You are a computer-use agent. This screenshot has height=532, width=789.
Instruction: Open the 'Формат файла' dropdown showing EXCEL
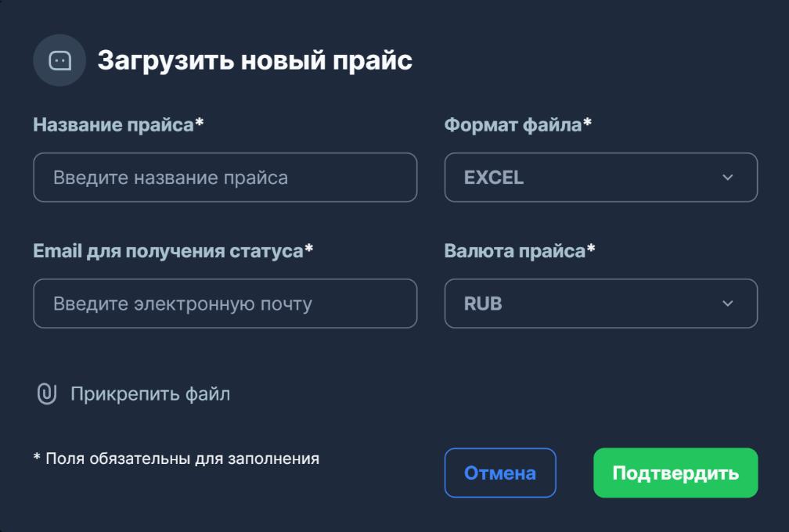601,178
